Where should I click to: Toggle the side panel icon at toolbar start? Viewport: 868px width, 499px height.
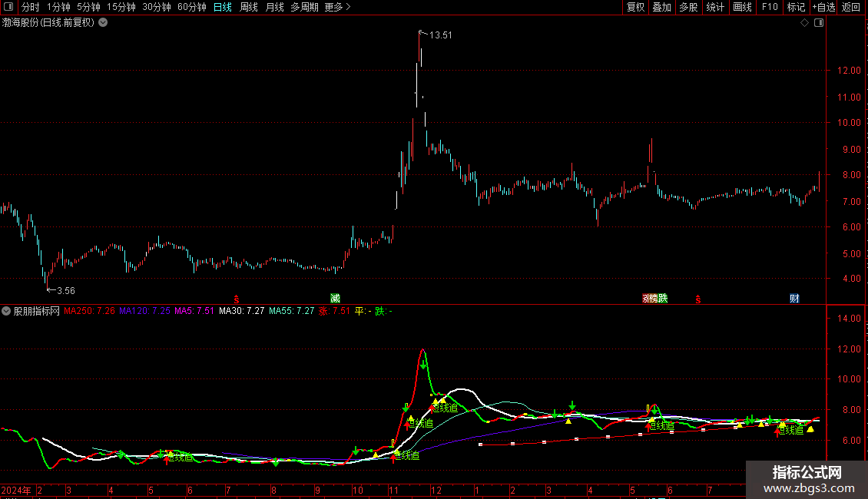[x=8, y=7]
